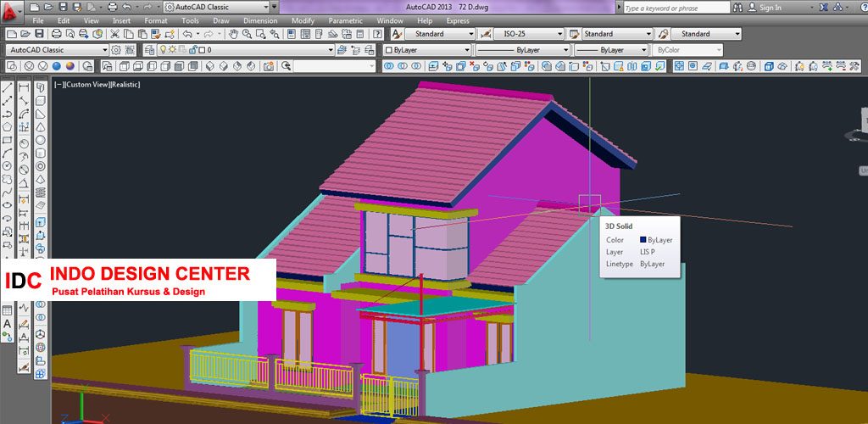Open the Table Style Standard dropdown
The image size is (868, 424).
coord(648,34)
